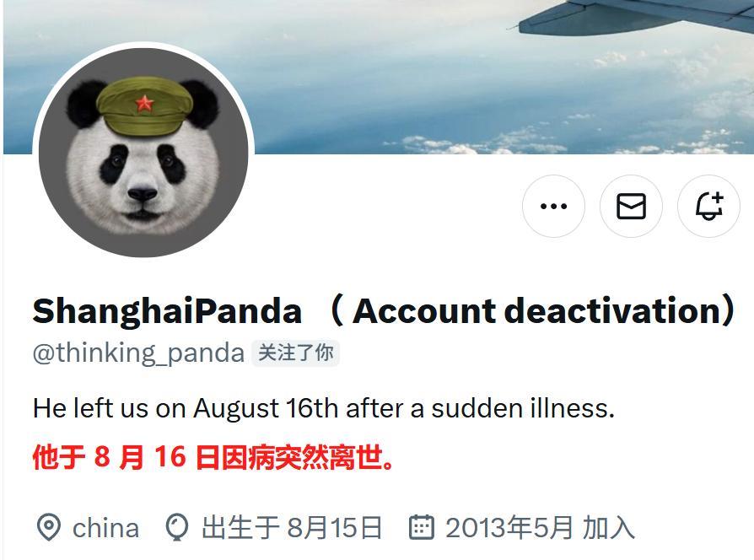Click the birthday balloon icon
Viewport: 754px width, 560px height.
pos(177,527)
